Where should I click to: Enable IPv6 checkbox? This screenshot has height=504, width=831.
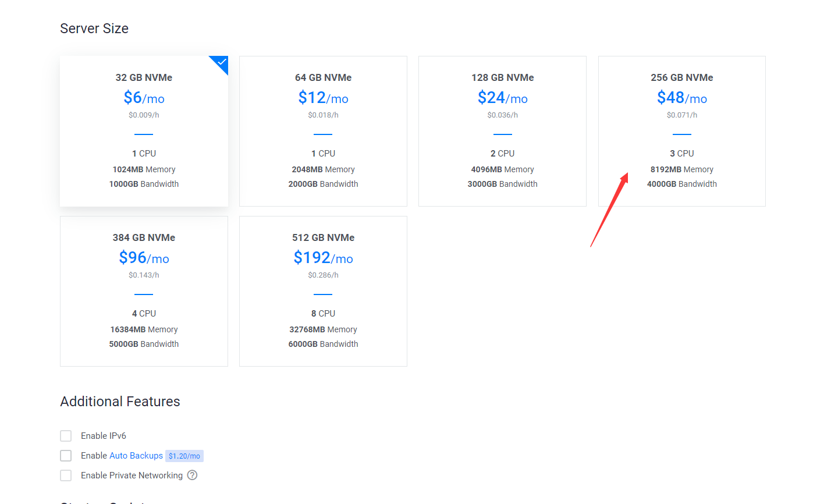pyautogui.click(x=66, y=436)
